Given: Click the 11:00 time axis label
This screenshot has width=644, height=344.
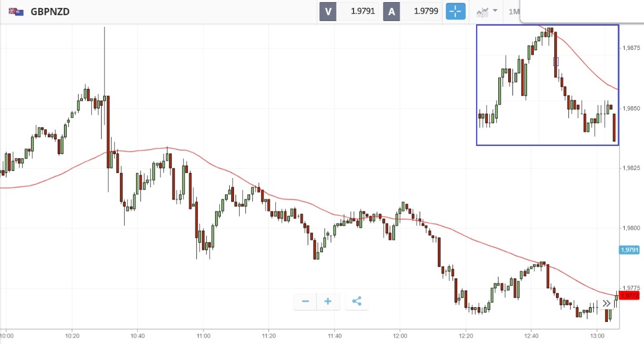Looking at the screenshot, I should click(x=203, y=335).
